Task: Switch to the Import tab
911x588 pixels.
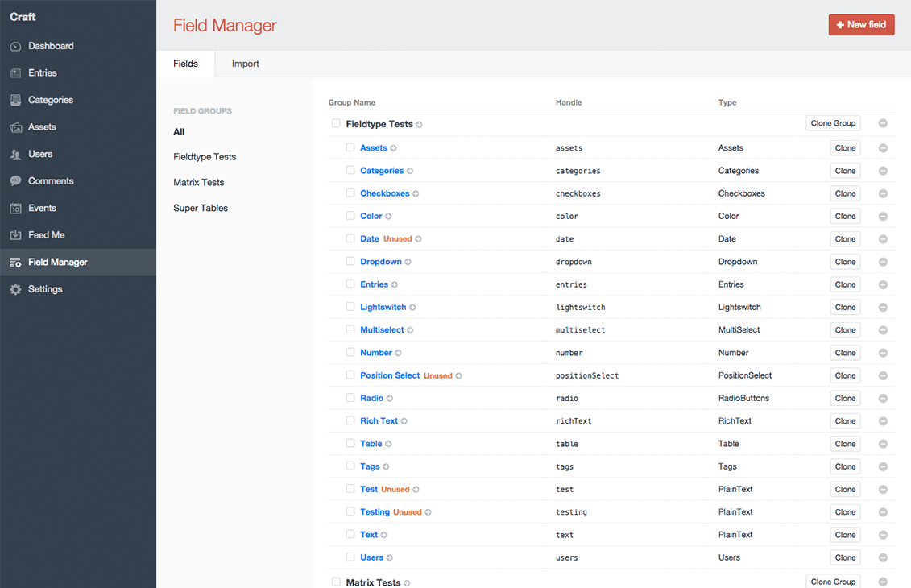Action: [x=245, y=63]
